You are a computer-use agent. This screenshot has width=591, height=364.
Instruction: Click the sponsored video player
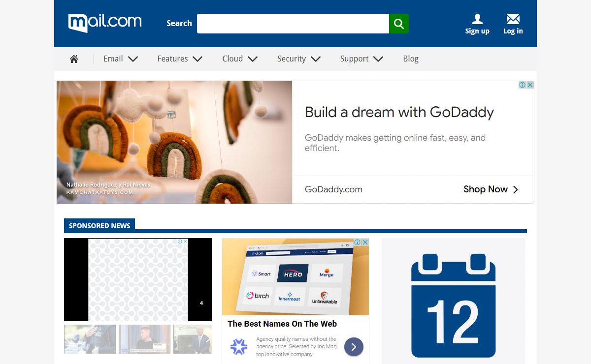(x=138, y=279)
